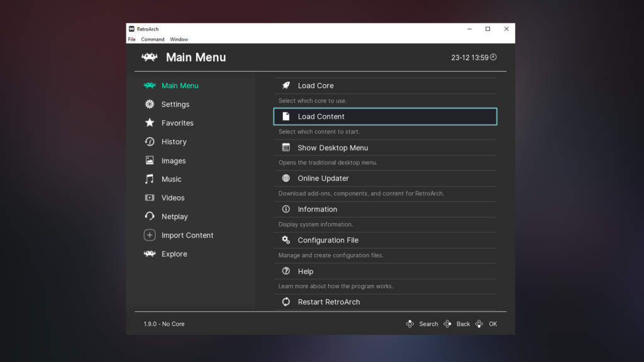Switch to the Images section

point(174,161)
